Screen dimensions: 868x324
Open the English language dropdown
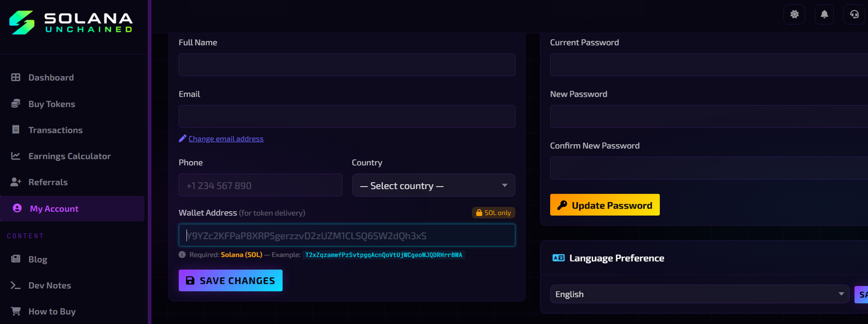700,294
